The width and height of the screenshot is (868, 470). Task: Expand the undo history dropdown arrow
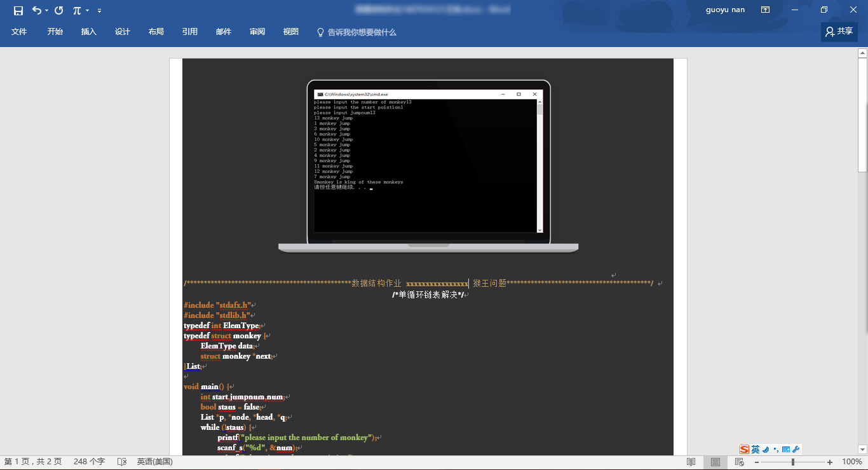[46, 11]
